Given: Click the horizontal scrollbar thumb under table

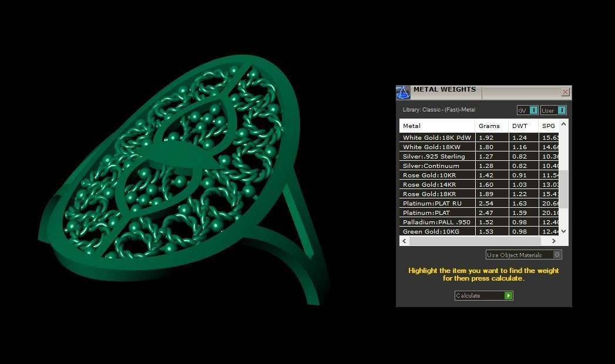Looking at the screenshot, I should (x=475, y=241).
